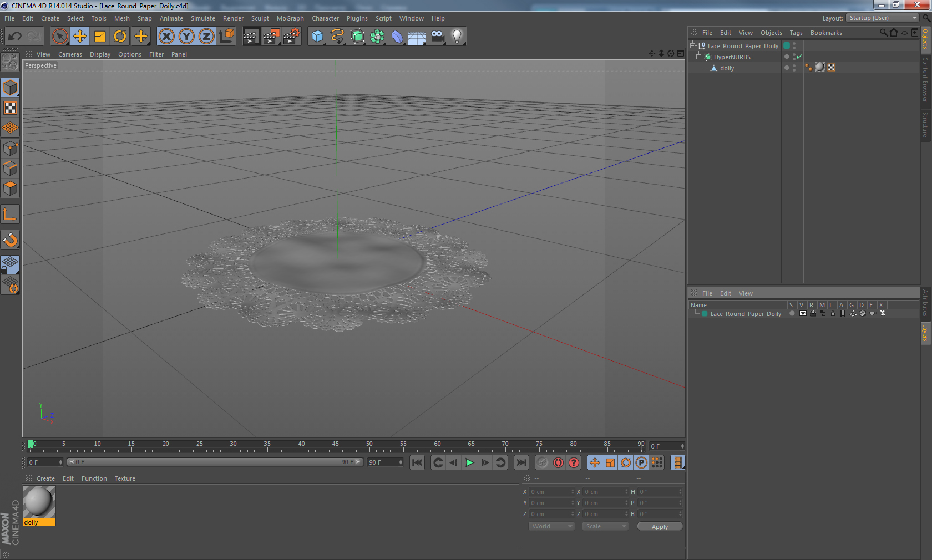Go to start of animation

click(x=417, y=462)
